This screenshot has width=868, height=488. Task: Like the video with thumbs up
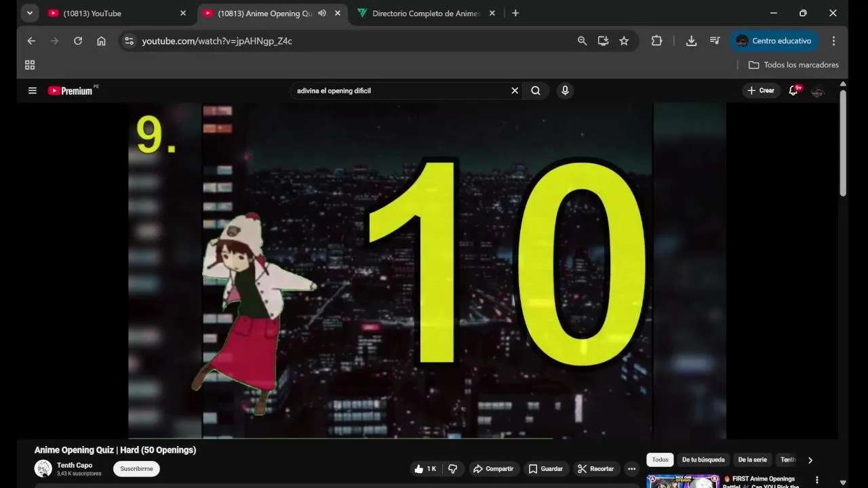click(426, 468)
